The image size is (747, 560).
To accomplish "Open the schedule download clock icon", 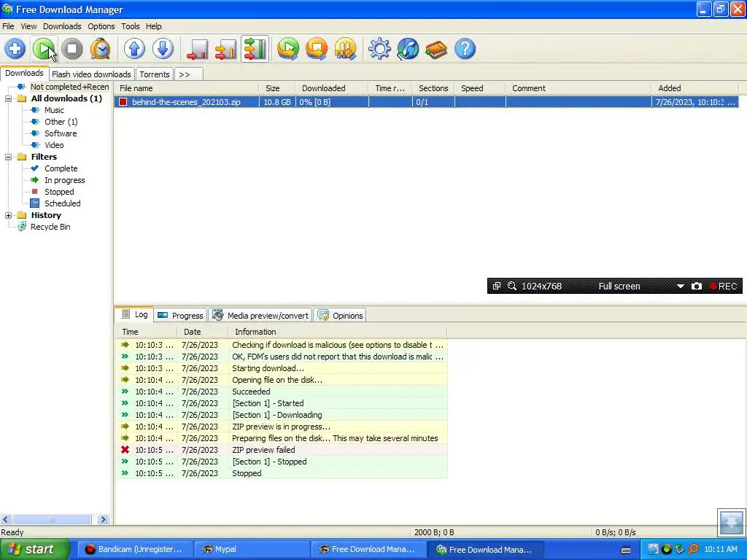I will click(x=100, y=49).
